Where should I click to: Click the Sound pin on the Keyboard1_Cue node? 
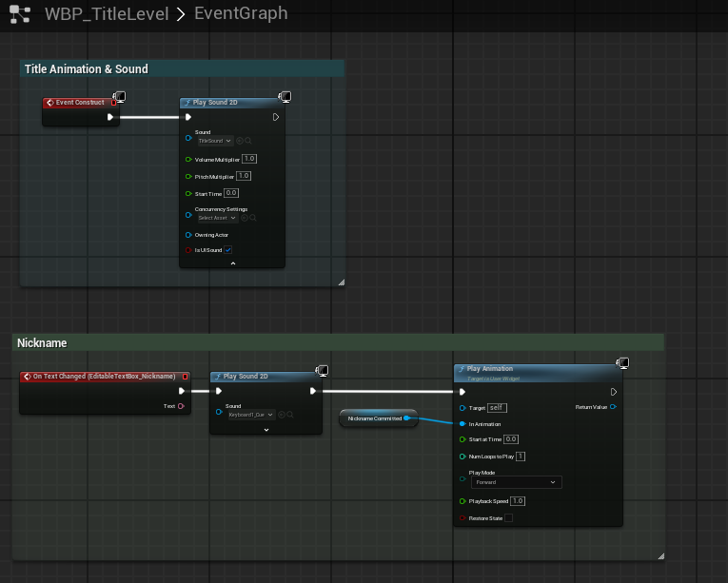[219, 412]
